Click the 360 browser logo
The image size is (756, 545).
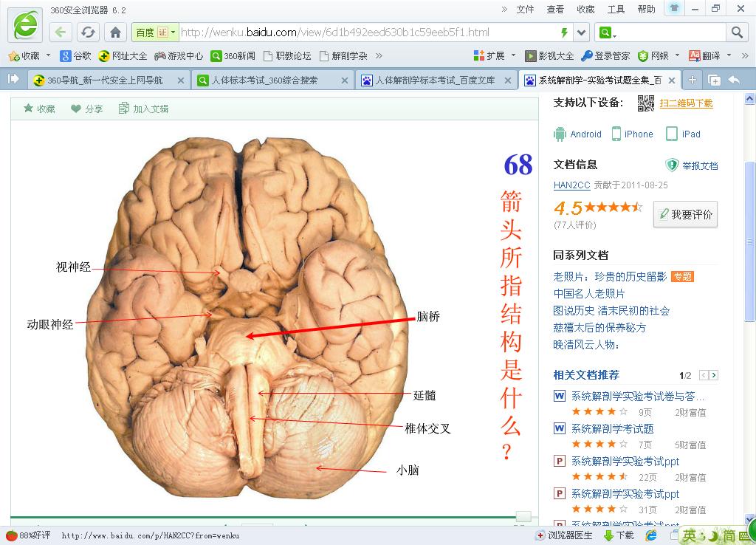pyautogui.click(x=25, y=25)
